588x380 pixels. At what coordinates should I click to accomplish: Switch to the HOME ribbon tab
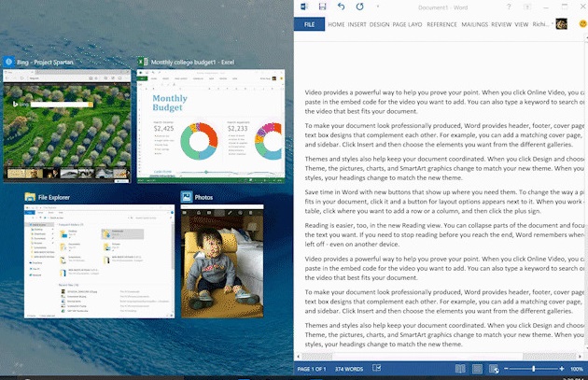[x=336, y=24]
